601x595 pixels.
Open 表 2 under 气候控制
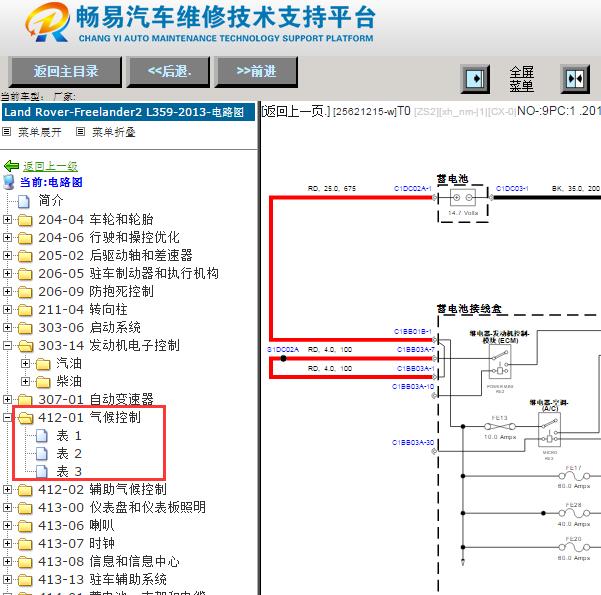point(69,454)
